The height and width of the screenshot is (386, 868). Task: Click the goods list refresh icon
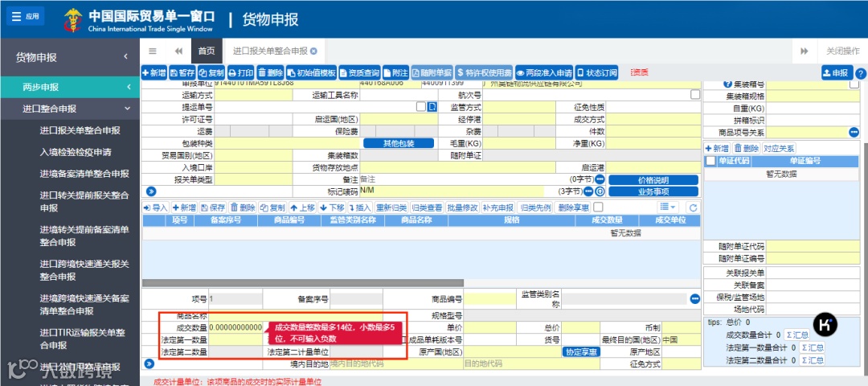693,207
